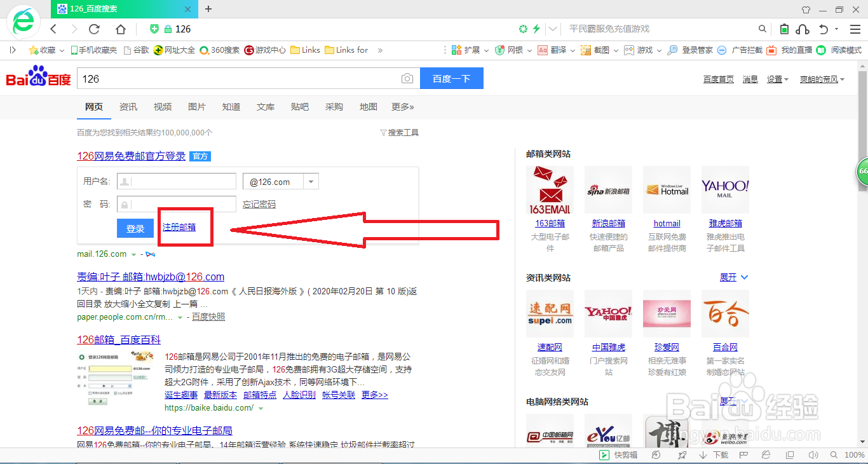
Task: Click the blue 登录 button
Action: click(x=135, y=228)
